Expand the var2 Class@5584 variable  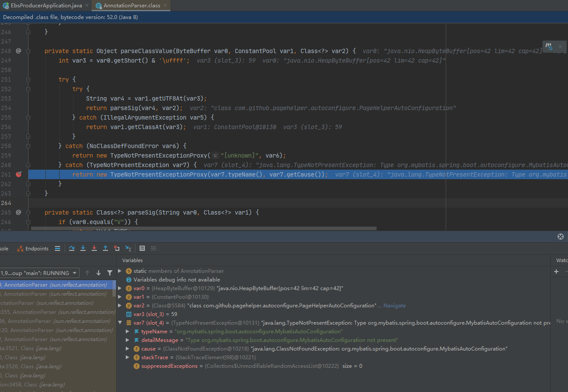[x=120, y=306]
